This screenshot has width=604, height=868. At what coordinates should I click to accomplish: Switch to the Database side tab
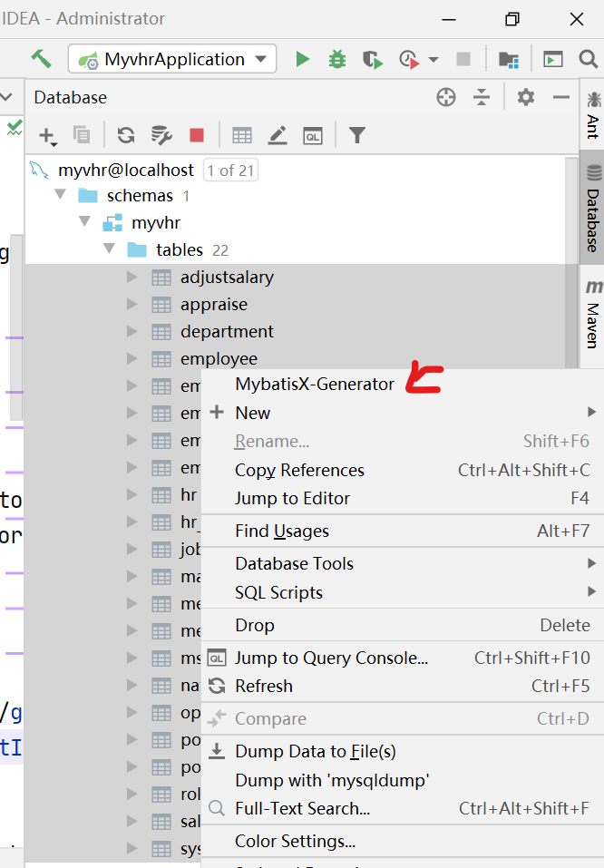tap(593, 208)
